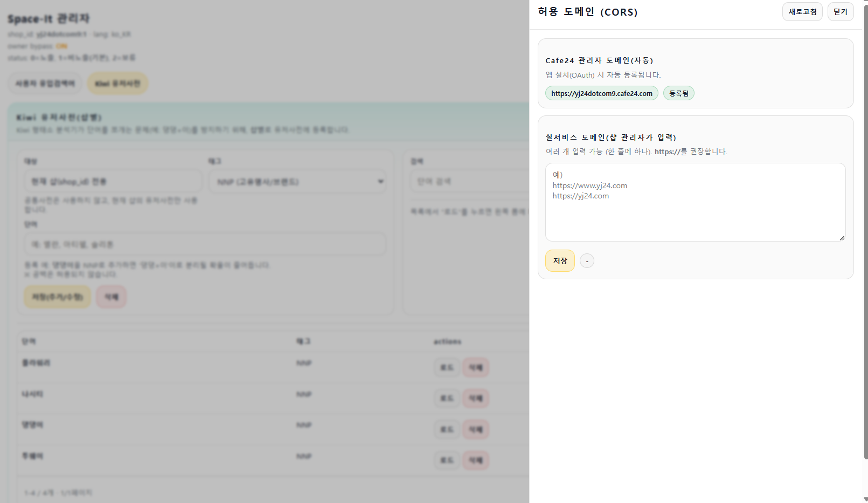
Task: Close the CORS panel with 닫기
Action: pyautogui.click(x=840, y=12)
